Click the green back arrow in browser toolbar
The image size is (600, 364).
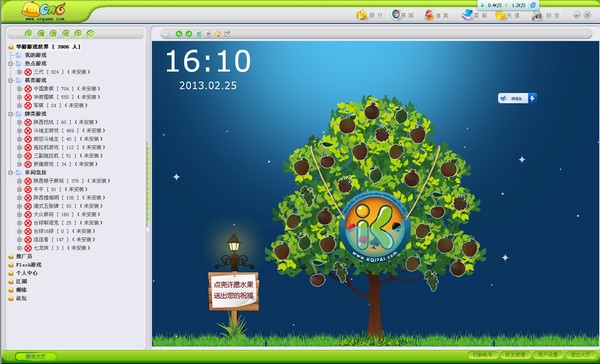tap(179, 34)
